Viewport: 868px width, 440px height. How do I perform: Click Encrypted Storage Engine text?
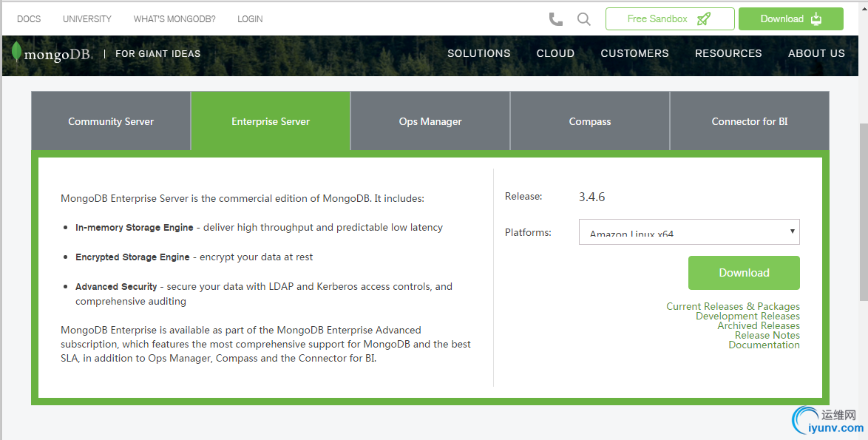click(x=132, y=257)
